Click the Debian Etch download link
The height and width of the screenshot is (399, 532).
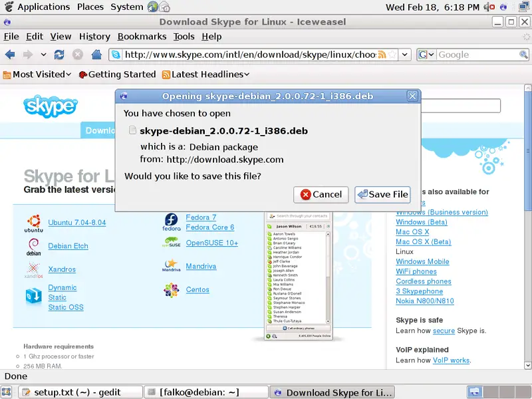pos(68,246)
